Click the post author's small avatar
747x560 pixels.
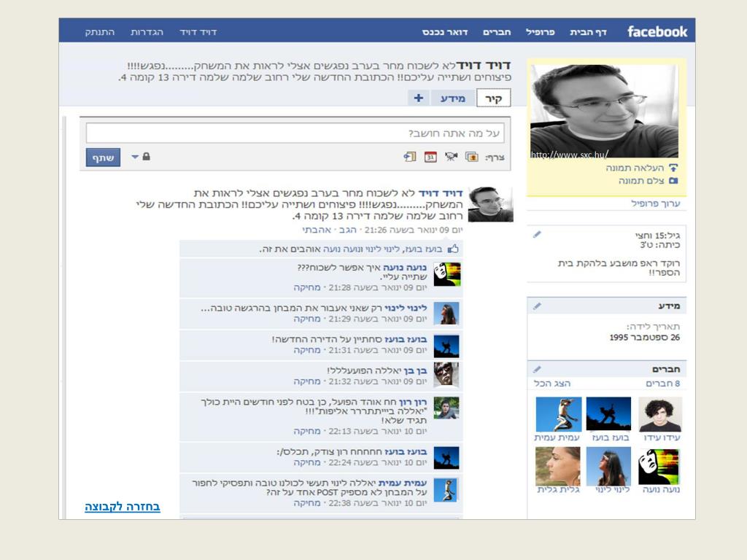(x=491, y=204)
